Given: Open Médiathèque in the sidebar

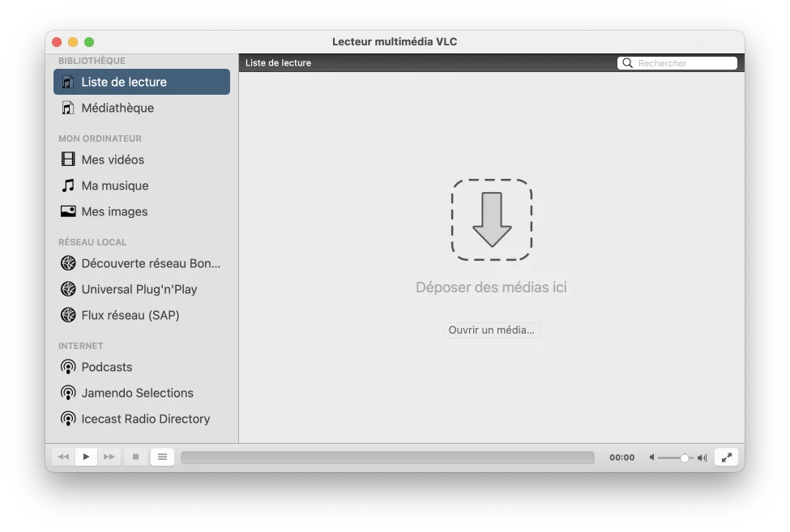Looking at the screenshot, I should point(117,108).
